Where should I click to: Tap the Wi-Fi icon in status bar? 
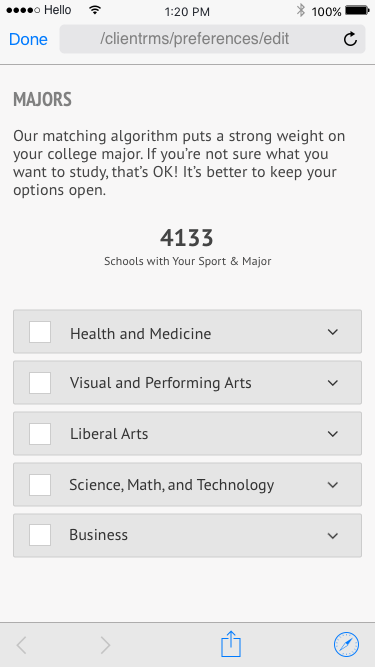tap(95, 10)
